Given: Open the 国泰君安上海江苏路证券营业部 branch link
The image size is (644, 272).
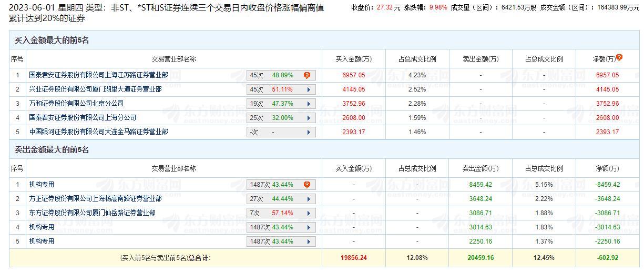Looking at the screenshot, I should tap(98, 75).
